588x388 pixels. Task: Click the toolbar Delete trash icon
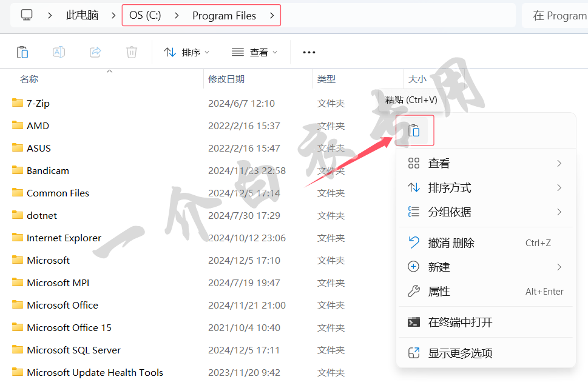click(132, 52)
